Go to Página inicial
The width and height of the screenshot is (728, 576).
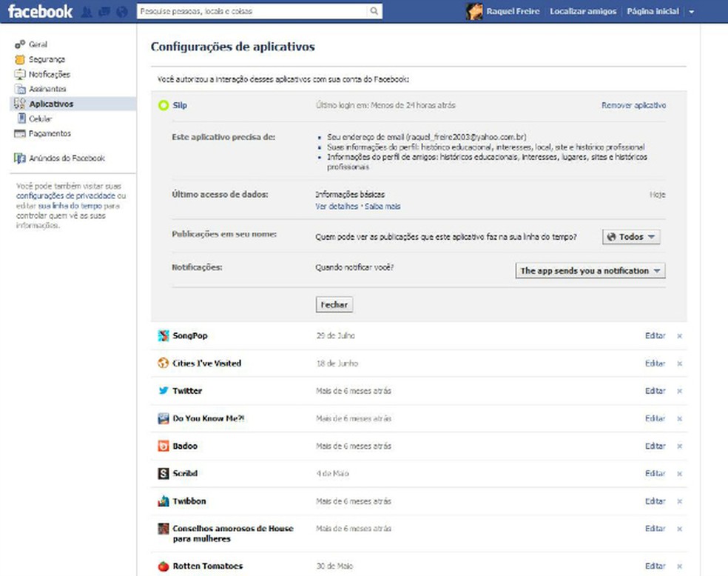coord(653,12)
